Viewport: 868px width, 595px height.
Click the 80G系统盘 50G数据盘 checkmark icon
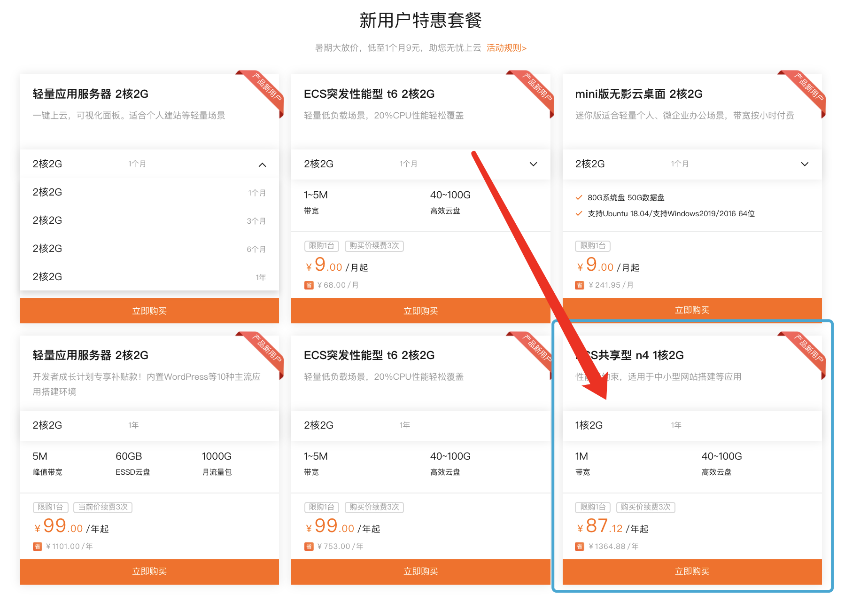tap(579, 197)
